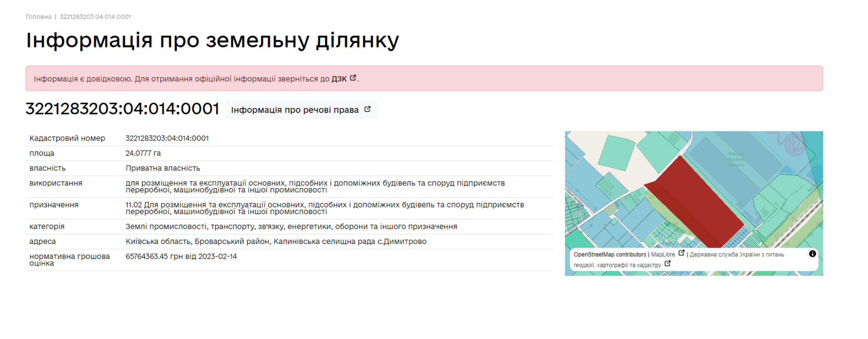Viewport: 868px width, 339px height.
Task: Click the площа value 24.0777 га
Action: (x=143, y=153)
